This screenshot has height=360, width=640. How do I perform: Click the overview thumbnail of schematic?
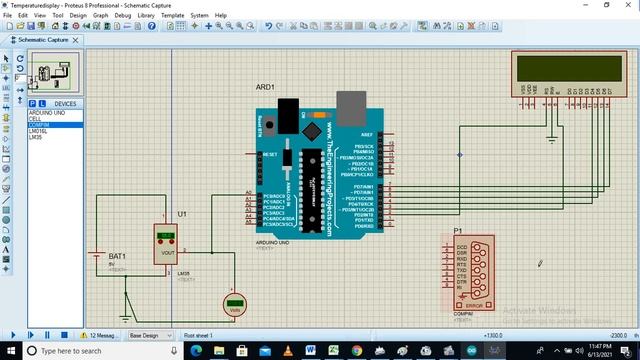click(x=56, y=73)
